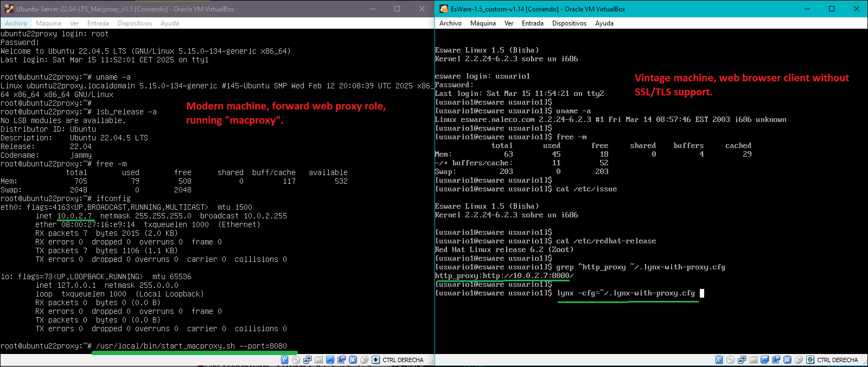Open Ver menu in EsWare window
This screenshot has height=367, width=868.
pos(509,23)
